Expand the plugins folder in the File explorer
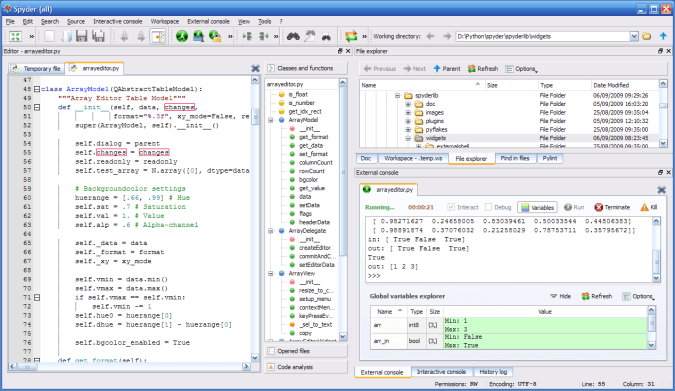 (408, 121)
